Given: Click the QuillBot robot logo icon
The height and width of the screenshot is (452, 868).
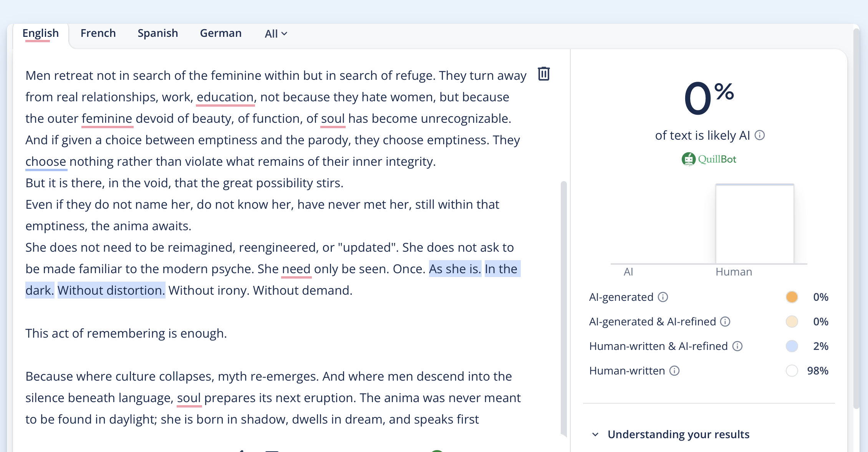Looking at the screenshot, I should [x=688, y=159].
